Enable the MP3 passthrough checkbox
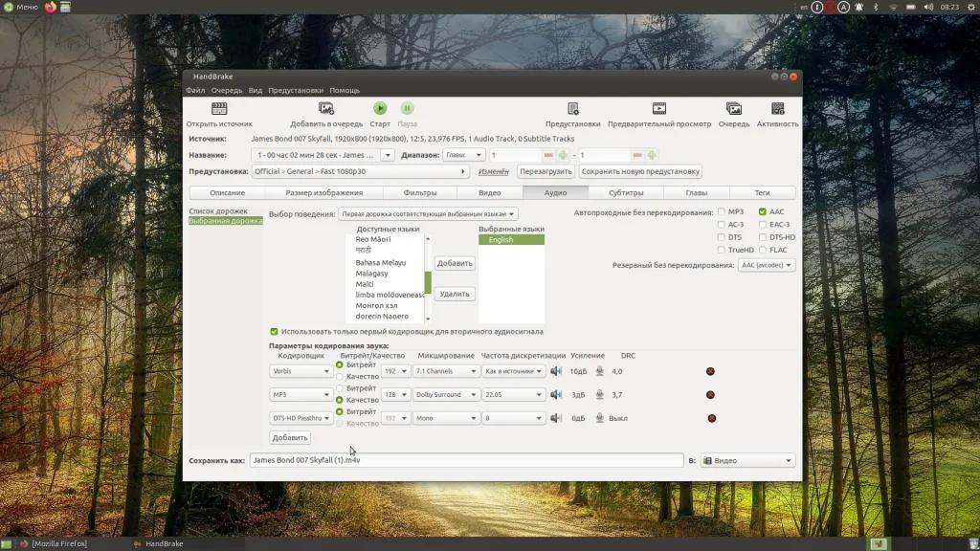980x551 pixels. coord(721,211)
